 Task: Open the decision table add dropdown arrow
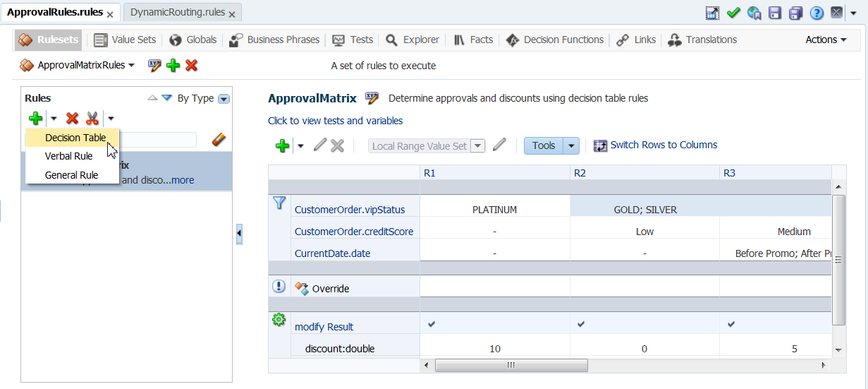point(300,146)
